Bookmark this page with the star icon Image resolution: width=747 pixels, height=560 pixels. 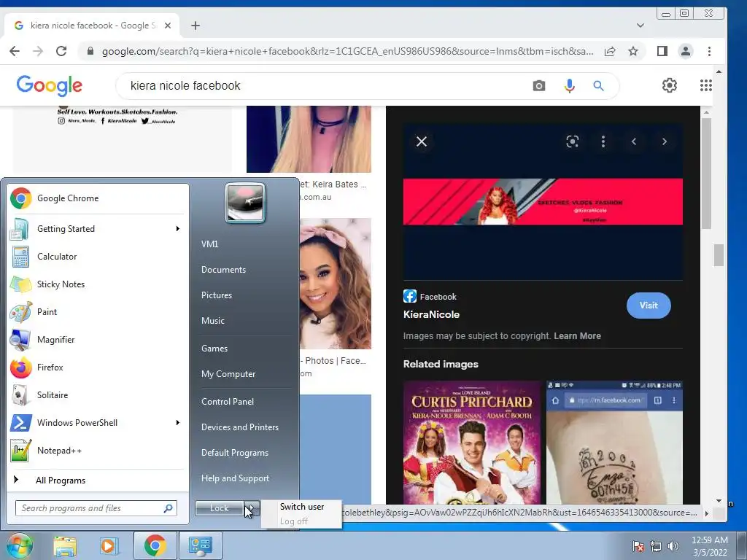tap(632, 52)
